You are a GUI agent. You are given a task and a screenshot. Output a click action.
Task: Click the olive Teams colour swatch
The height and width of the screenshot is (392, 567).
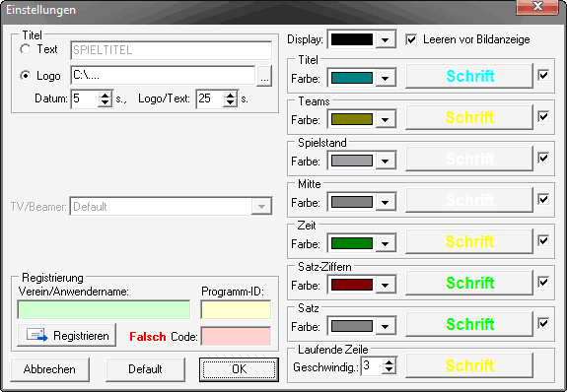pyautogui.click(x=352, y=119)
